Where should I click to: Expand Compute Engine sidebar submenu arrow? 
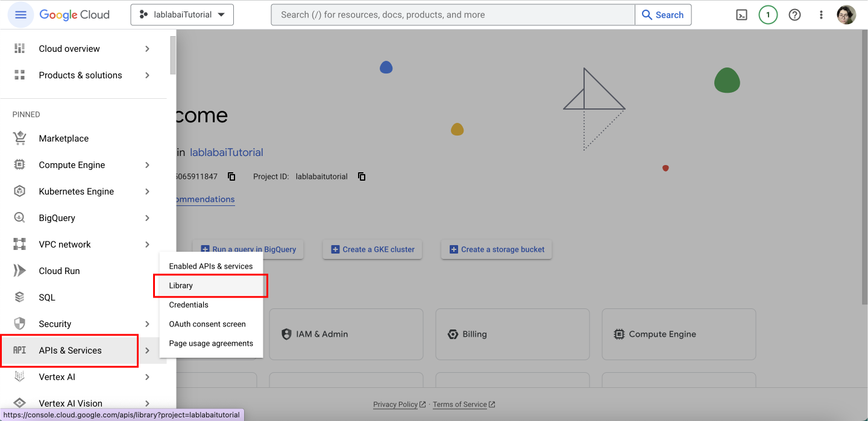tap(147, 165)
